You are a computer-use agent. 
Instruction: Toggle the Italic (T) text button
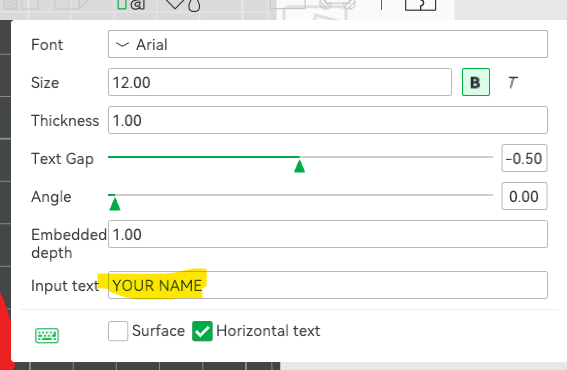click(512, 82)
